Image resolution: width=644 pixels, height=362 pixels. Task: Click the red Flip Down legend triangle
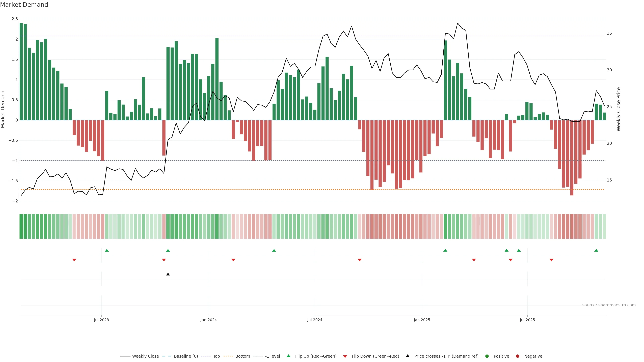[x=345, y=356]
